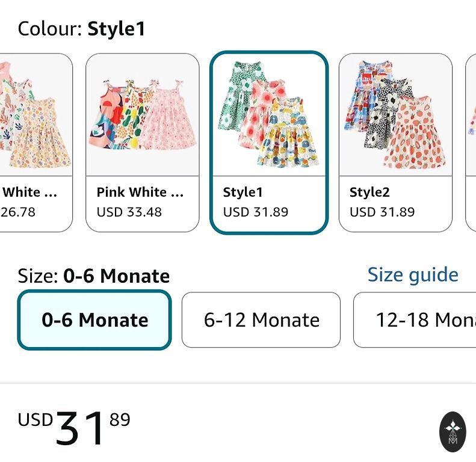
Task: Click the large USD 31.89 product price
Action: pyautogui.click(x=74, y=428)
